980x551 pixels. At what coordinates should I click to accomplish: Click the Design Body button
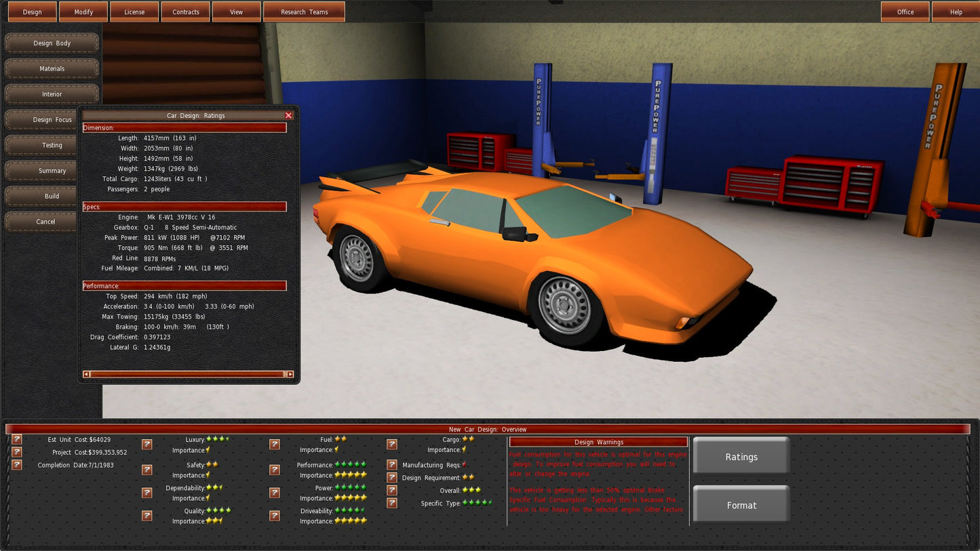tap(52, 43)
